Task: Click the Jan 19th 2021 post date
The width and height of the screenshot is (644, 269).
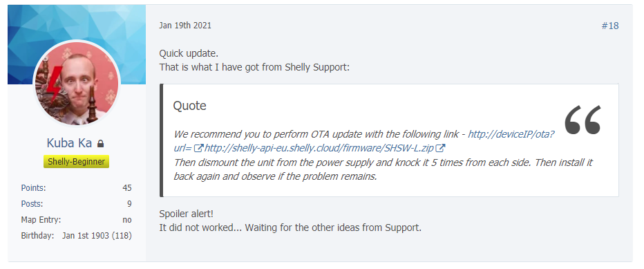Action: [x=185, y=26]
